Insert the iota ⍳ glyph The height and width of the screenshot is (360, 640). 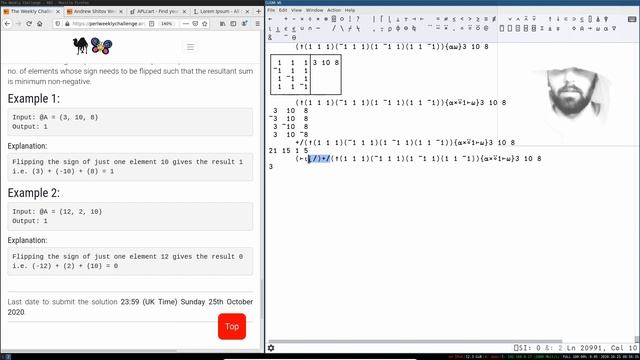270,29
